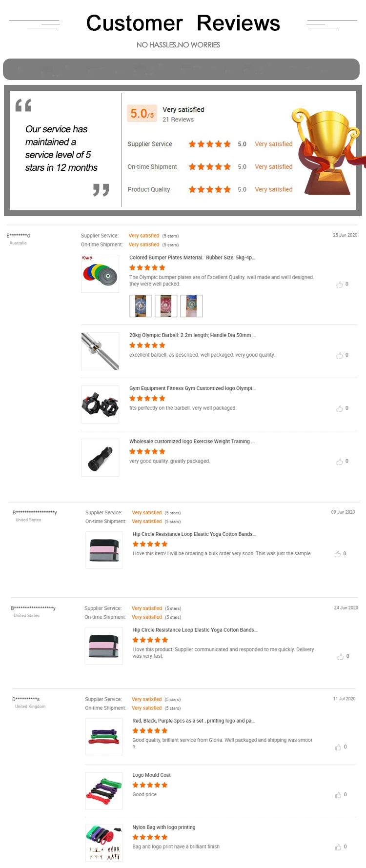
Task: Click the first customer photo under the bumper plates review
Action: tap(141, 305)
